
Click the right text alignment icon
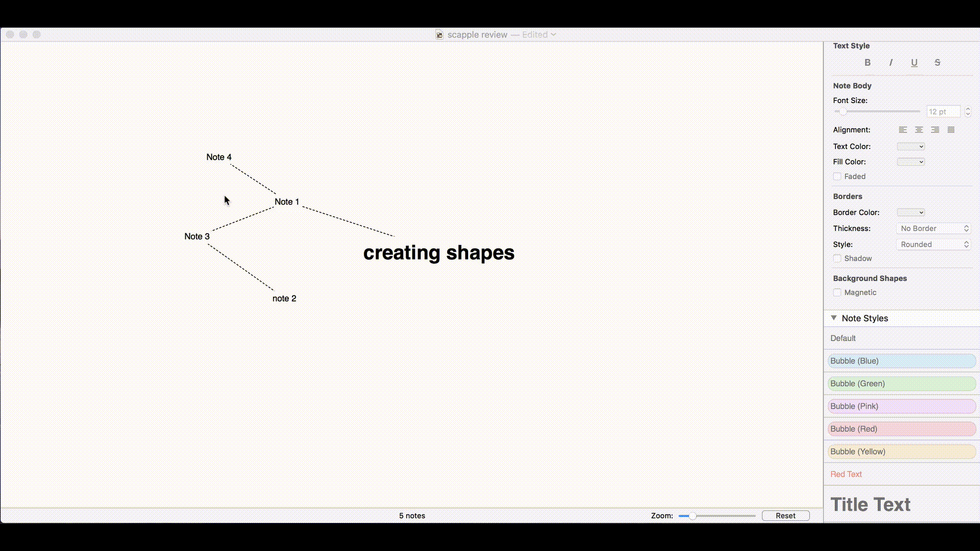point(935,130)
